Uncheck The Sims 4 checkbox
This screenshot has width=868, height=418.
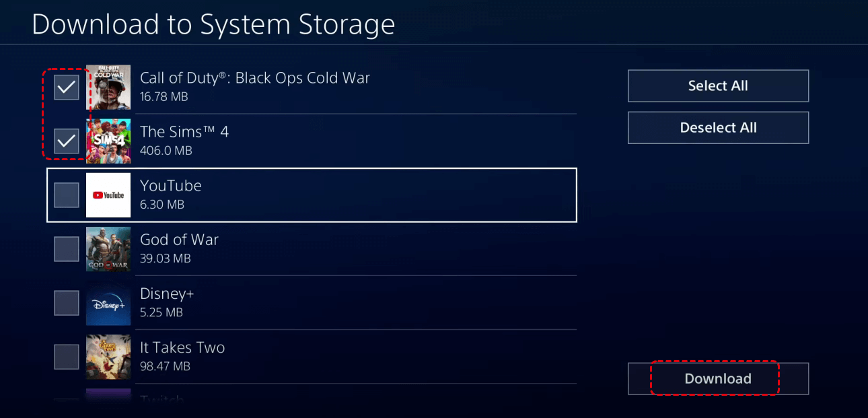click(x=67, y=141)
